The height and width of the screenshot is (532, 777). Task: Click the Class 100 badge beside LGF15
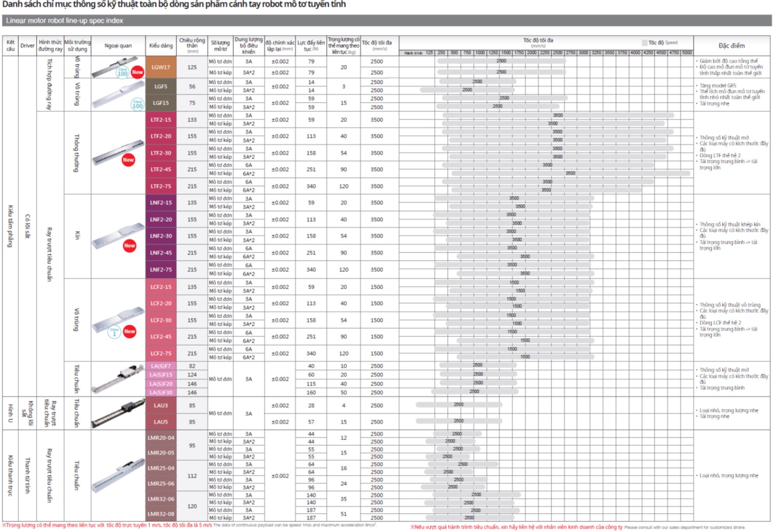(137, 104)
